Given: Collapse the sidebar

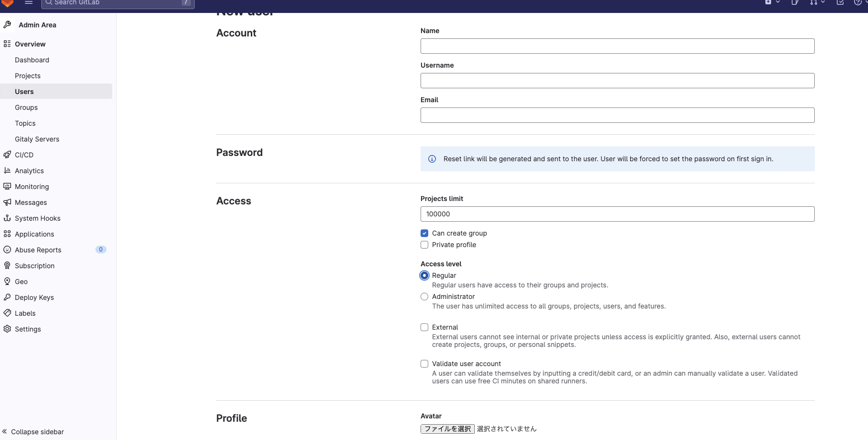Looking at the screenshot, I should click(33, 431).
